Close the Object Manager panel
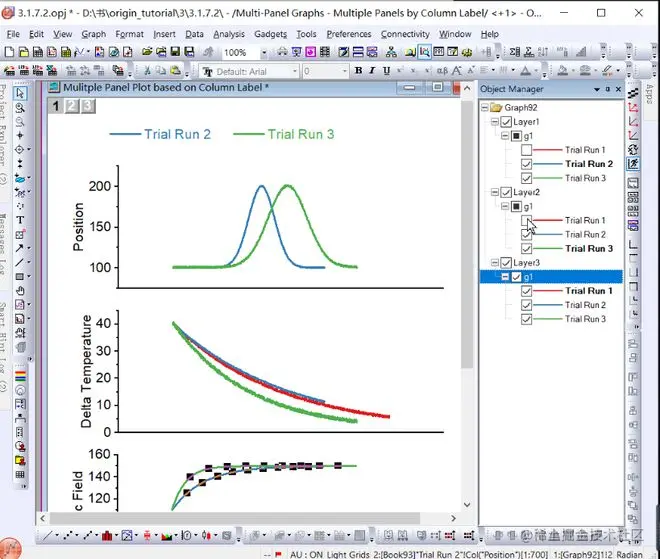660x559 pixels. [x=618, y=89]
